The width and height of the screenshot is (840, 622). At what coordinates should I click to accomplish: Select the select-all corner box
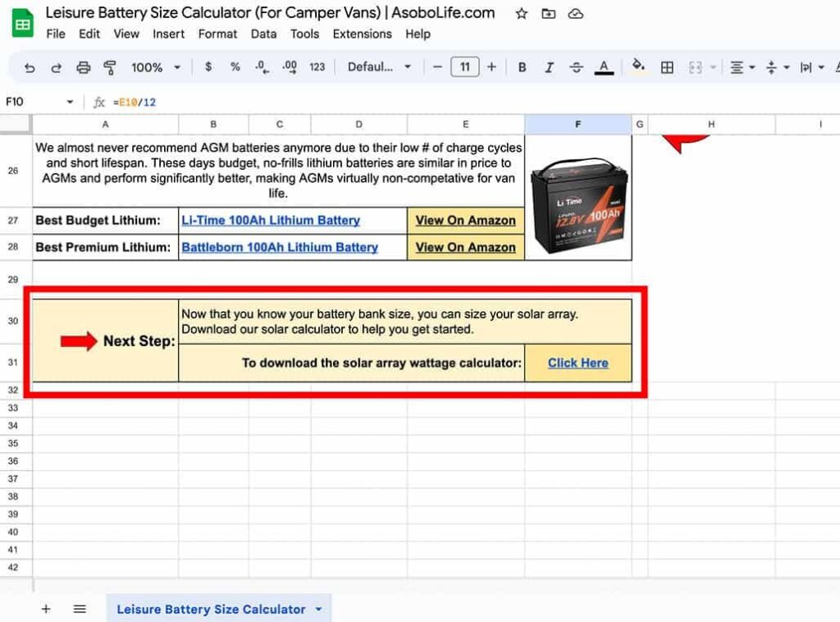coord(16,124)
